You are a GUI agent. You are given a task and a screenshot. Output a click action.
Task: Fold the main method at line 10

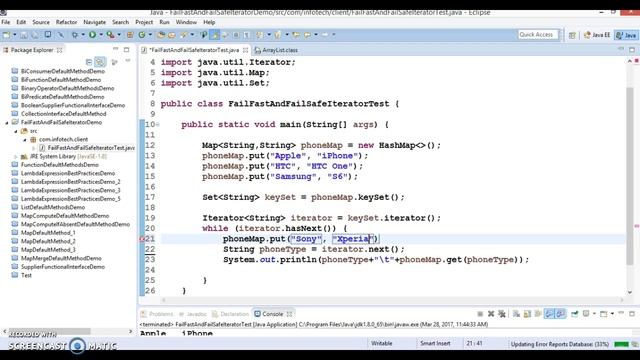point(158,124)
